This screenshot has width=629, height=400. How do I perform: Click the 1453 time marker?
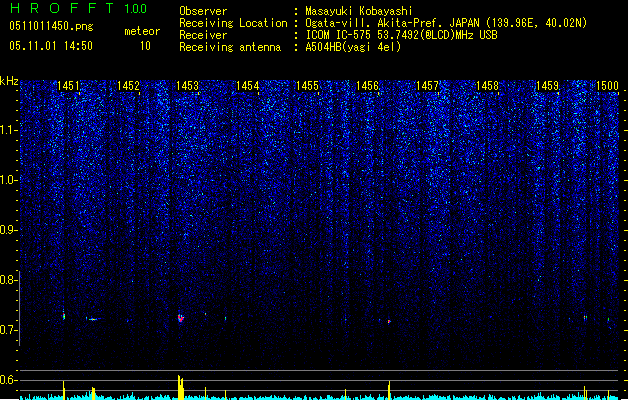click(x=188, y=86)
